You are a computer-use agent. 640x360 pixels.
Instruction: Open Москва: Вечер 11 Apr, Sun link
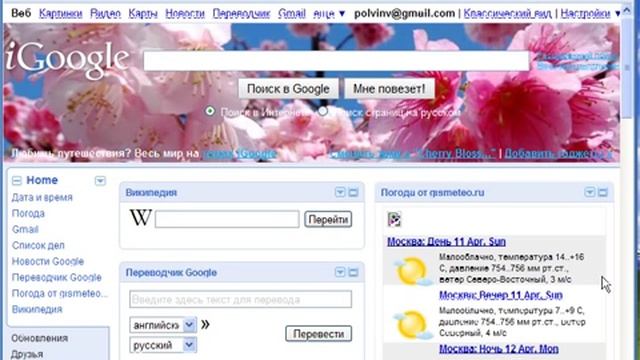[x=501, y=295]
